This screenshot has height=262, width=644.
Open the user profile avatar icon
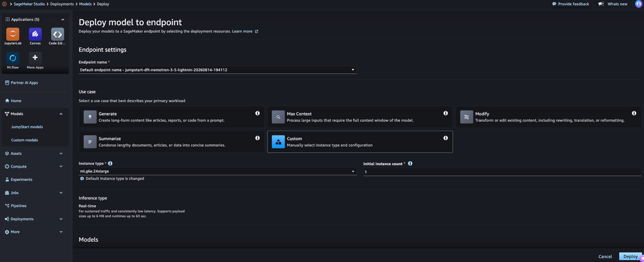639,4
